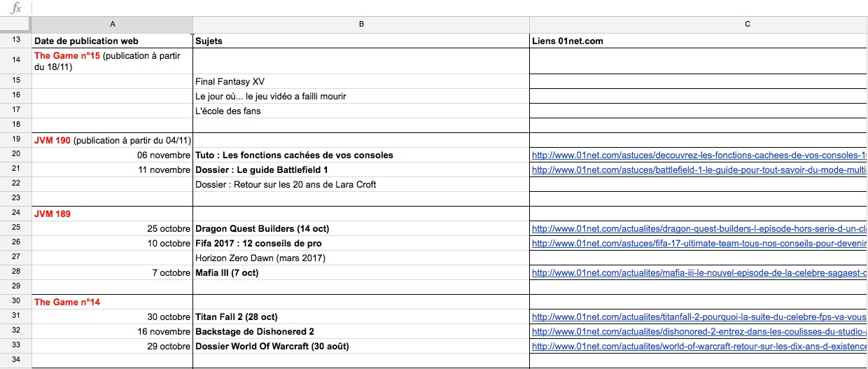Select 'Retour sur les 20 ans de Lara Croft' cell
The height and width of the screenshot is (369, 868).
[x=361, y=184]
